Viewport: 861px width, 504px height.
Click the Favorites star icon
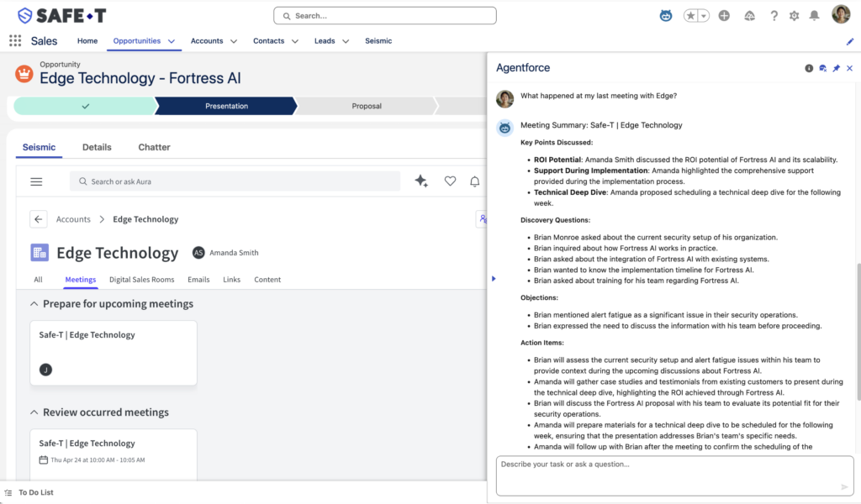tap(690, 16)
